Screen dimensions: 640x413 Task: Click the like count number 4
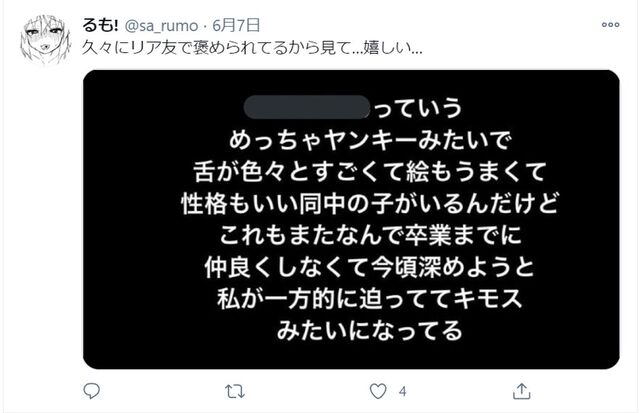click(x=402, y=392)
